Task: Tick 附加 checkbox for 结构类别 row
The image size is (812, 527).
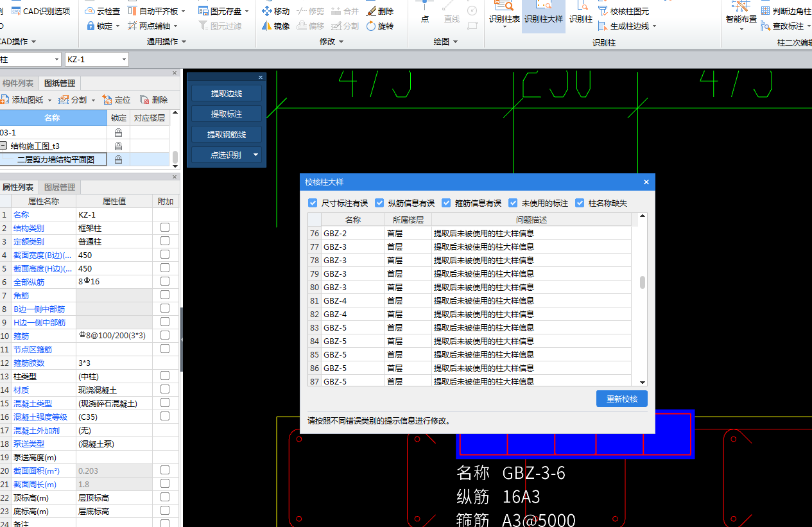Action: (x=165, y=227)
